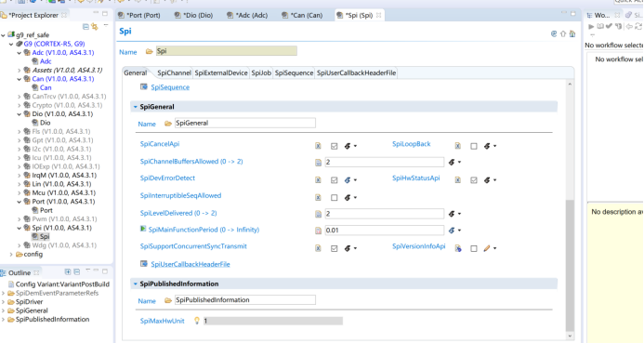Switch to the *Port (Port) editor tab
This screenshot has height=343, width=644.
(139, 15)
